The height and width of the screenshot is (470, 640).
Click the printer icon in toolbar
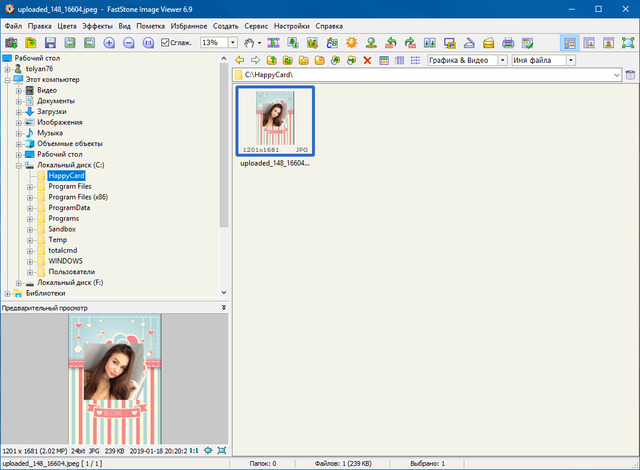508,43
